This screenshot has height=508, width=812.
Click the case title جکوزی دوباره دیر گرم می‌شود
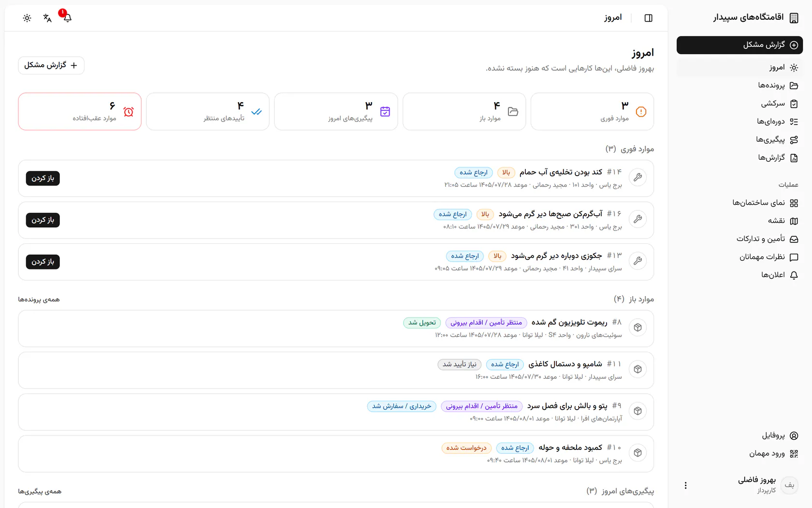556,255
